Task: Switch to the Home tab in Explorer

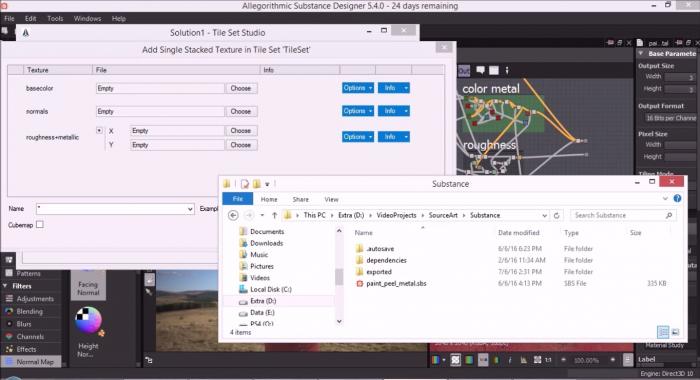Action: (269, 200)
